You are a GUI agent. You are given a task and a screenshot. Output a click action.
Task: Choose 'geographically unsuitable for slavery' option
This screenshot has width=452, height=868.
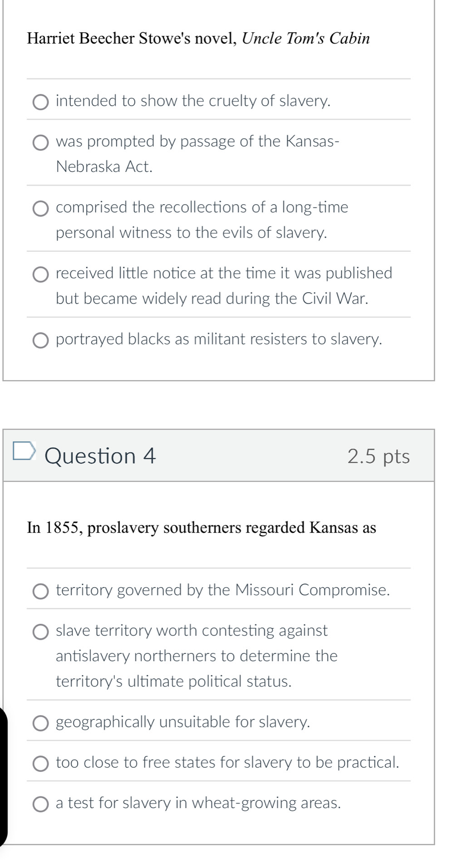coord(41,723)
